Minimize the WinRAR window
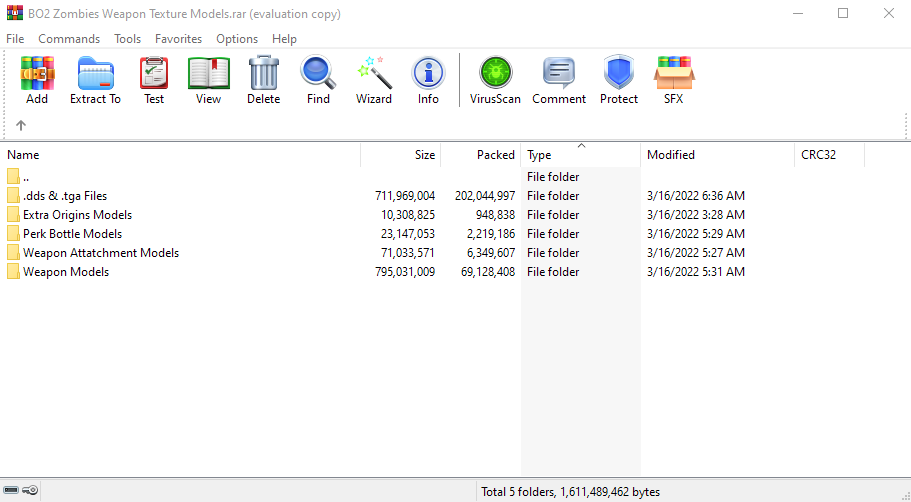The width and height of the screenshot is (911, 502). click(x=798, y=13)
